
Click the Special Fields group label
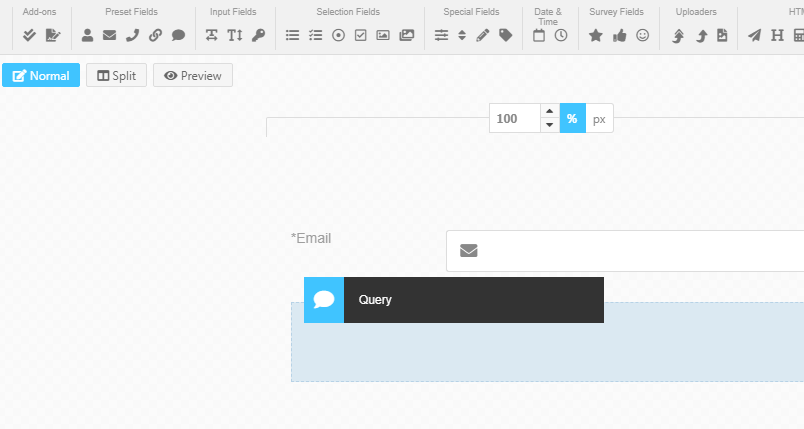(471, 12)
